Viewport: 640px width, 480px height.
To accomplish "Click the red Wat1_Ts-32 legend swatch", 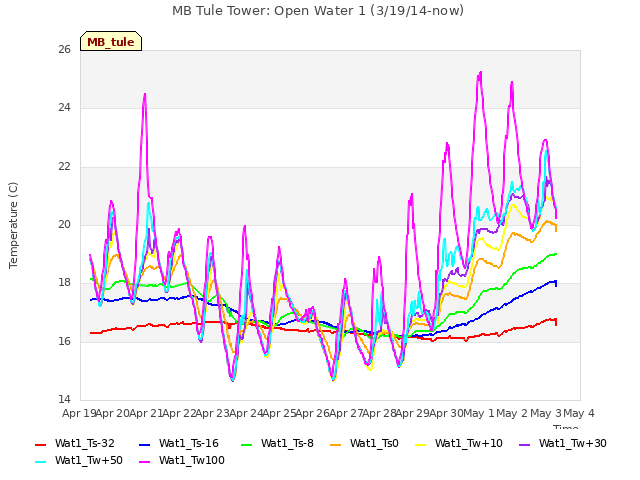I will (40, 444).
